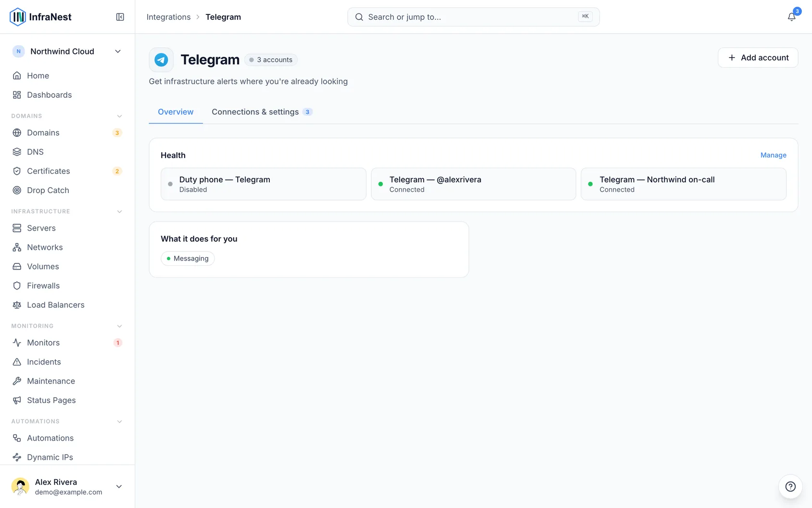Open Servers in sidebar

pos(67,228)
